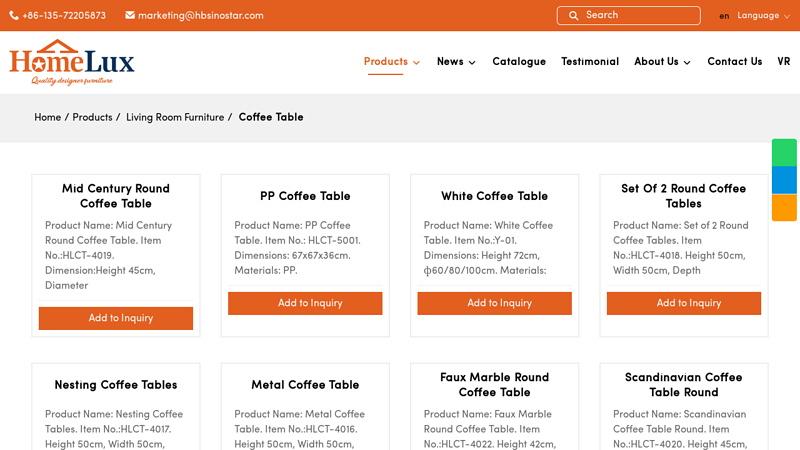
Task: Open the Catalogue page
Action: (519, 62)
